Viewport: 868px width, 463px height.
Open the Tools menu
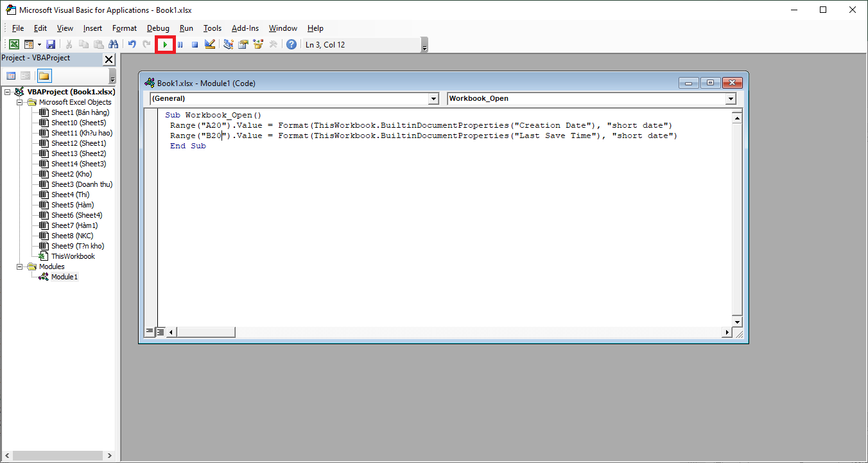tap(213, 28)
